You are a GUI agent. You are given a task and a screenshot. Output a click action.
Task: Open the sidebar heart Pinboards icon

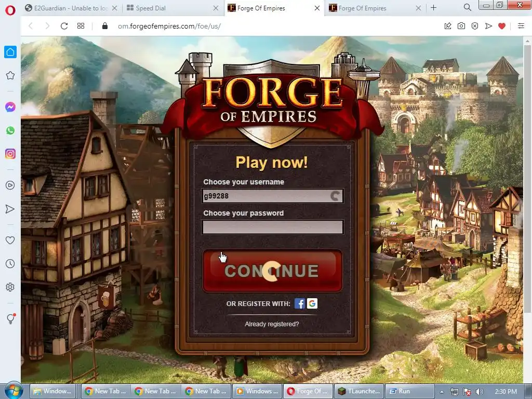pyautogui.click(x=10, y=240)
